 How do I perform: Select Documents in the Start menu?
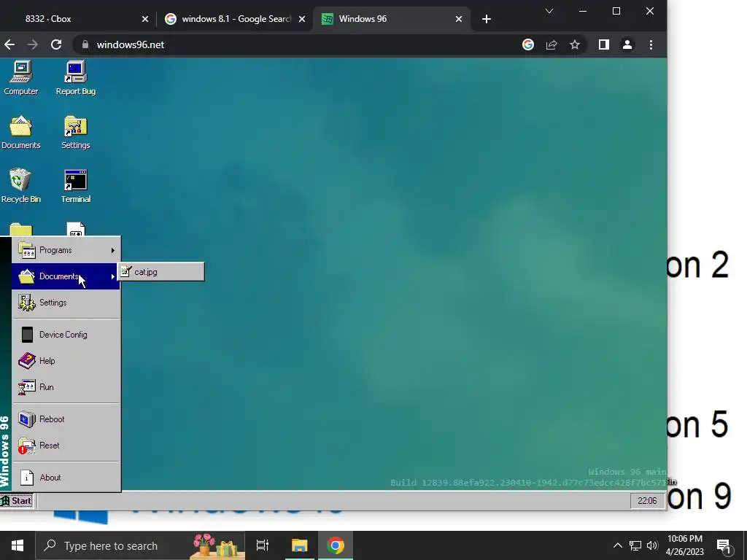pyautogui.click(x=66, y=276)
